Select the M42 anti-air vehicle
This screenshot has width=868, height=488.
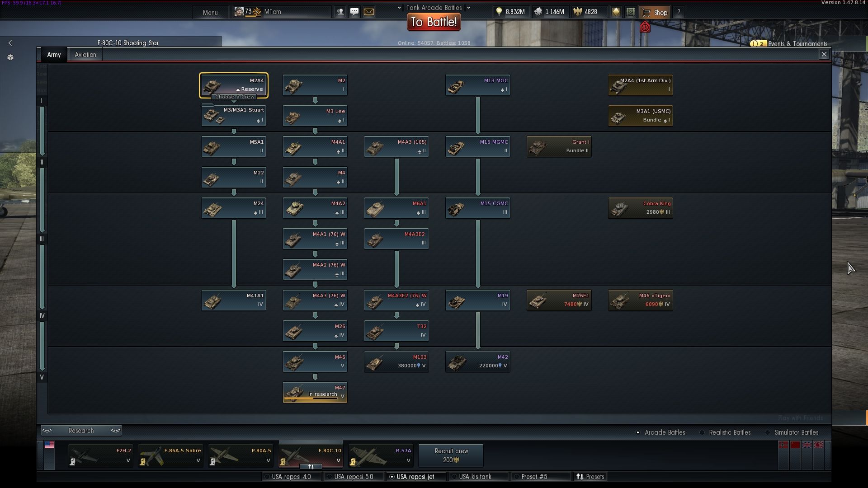(x=478, y=361)
